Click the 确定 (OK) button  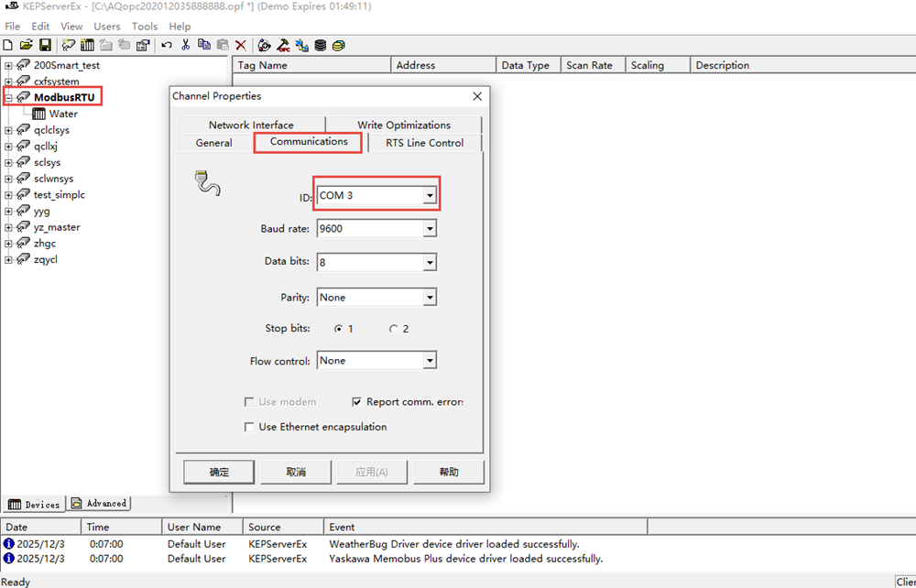point(219,472)
